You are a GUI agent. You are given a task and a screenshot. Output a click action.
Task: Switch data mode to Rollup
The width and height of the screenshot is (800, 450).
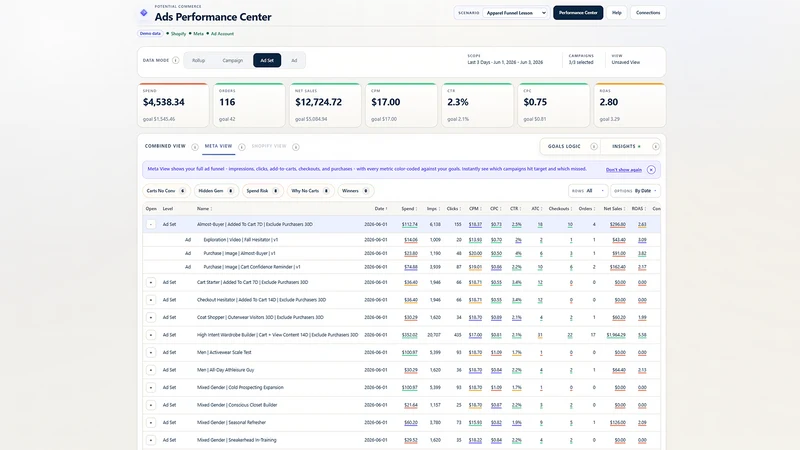pos(198,60)
